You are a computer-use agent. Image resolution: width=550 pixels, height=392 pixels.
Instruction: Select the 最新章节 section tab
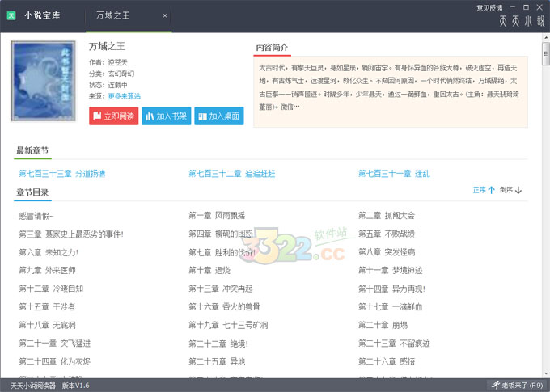coord(32,151)
